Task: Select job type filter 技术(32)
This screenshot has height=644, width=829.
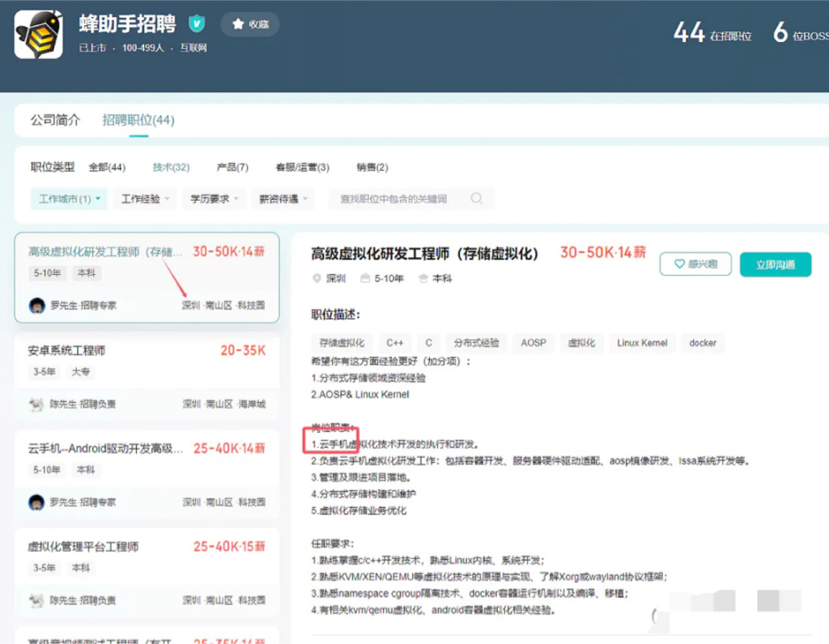Action: [x=171, y=167]
